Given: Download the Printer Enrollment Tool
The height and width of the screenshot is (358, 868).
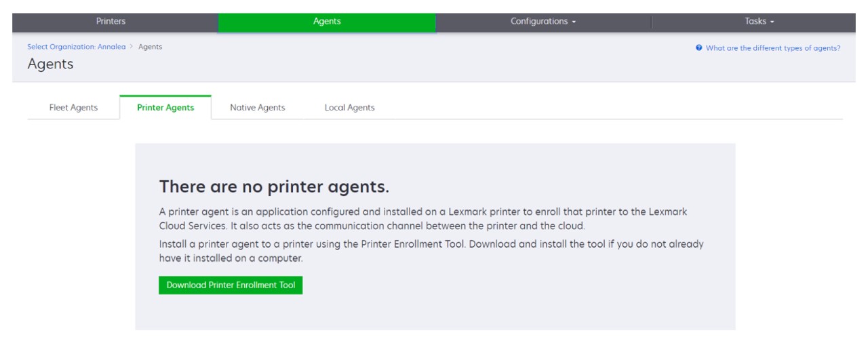Looking at the screenshot, I should pyautogui.click(x=231, y=285).
